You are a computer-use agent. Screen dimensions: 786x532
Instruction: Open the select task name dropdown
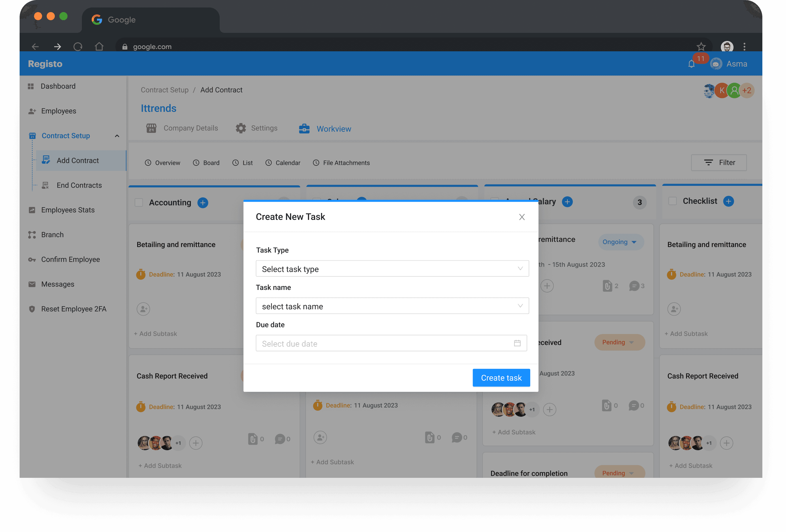coord(392,306)
